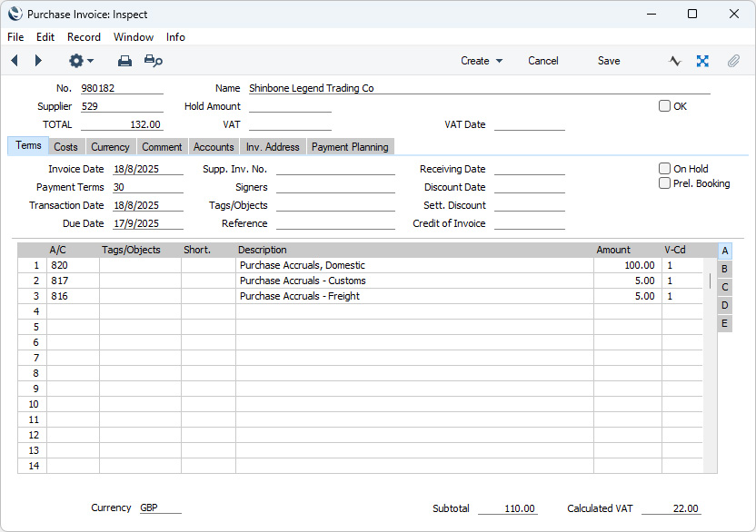756x532 pixels.
Task: Click the header VAT field
Action: (x=290, y=124)
